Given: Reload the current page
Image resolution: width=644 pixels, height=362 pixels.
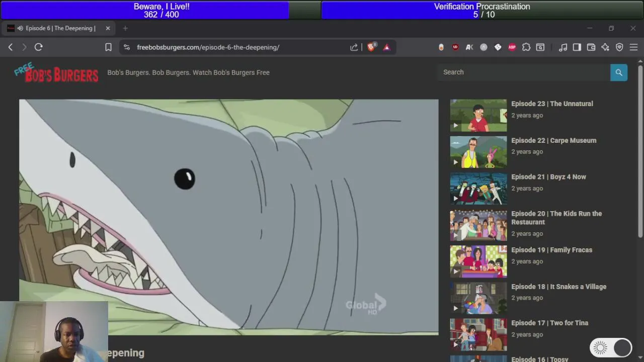Looking at the screenshot, I should (39, 47).
